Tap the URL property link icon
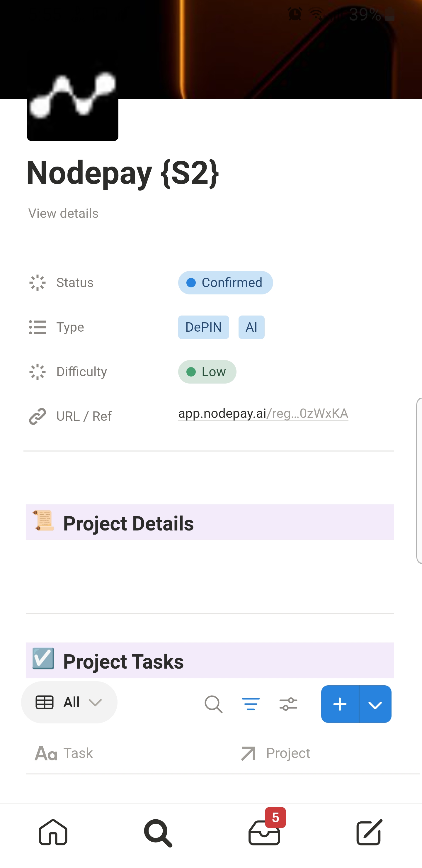This screenshot has width=422, height=868. pyautogui.click(x=38, y=416)
